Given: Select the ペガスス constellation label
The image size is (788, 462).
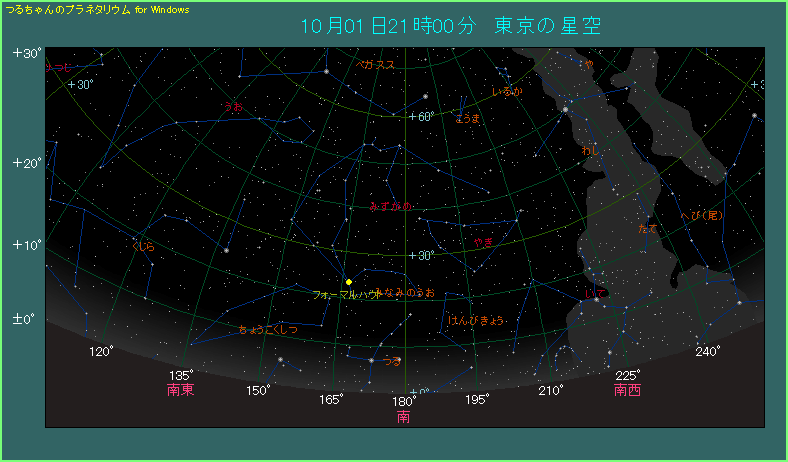Looking at the screenshot, I should (376, 64).
